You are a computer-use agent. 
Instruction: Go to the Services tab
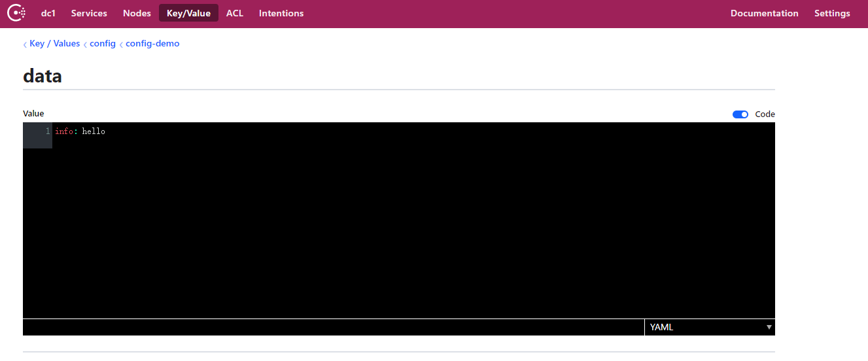pos(89,13)
